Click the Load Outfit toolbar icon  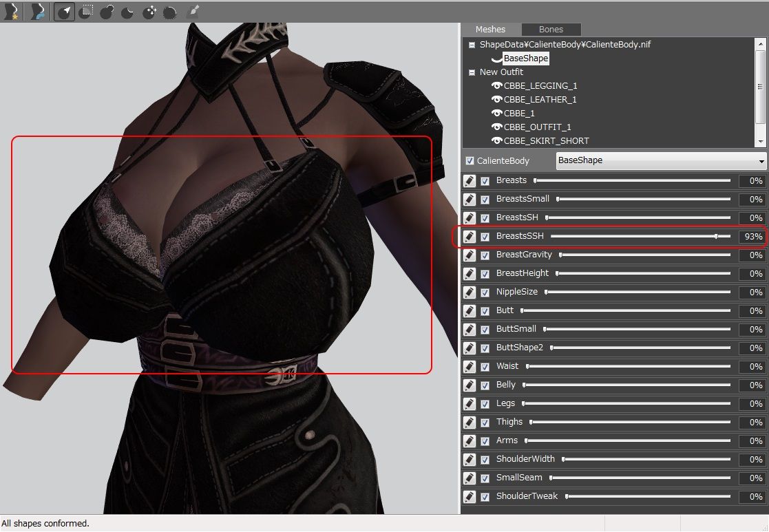click(x=37, y=12)
